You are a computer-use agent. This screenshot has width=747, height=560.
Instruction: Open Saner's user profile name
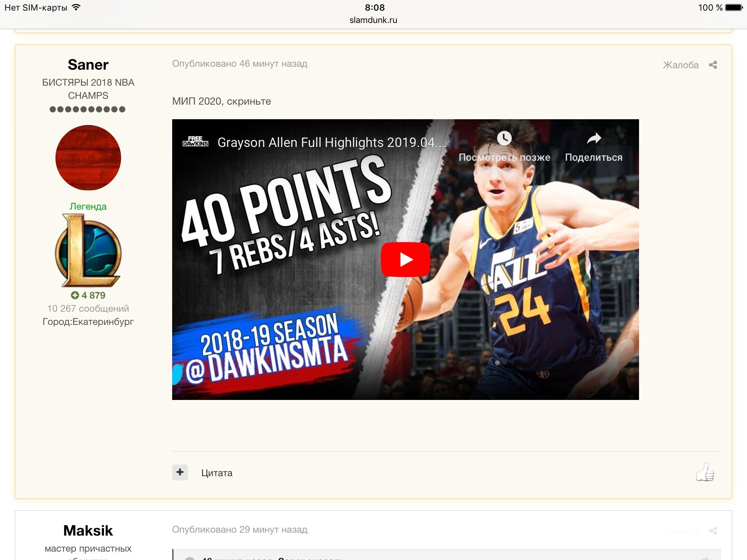tap(88, 65)
